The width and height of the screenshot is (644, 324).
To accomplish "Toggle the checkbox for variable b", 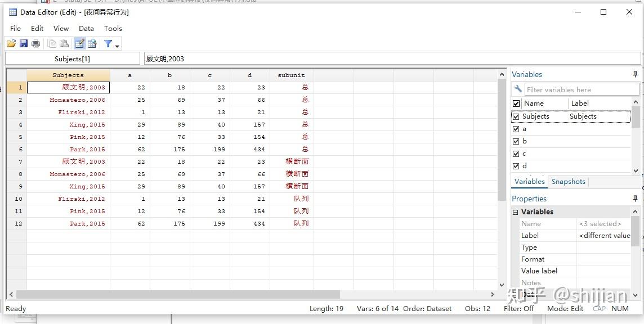I will 516,141.
